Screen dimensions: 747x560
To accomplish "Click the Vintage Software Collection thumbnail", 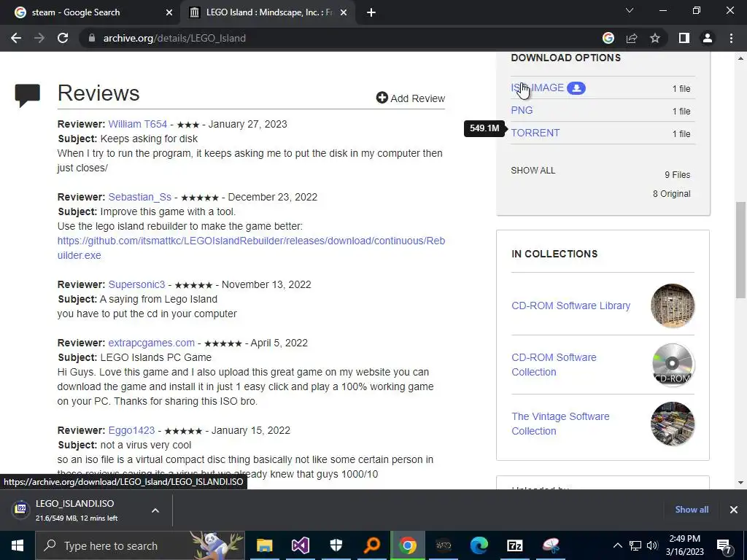I will 672,424.
